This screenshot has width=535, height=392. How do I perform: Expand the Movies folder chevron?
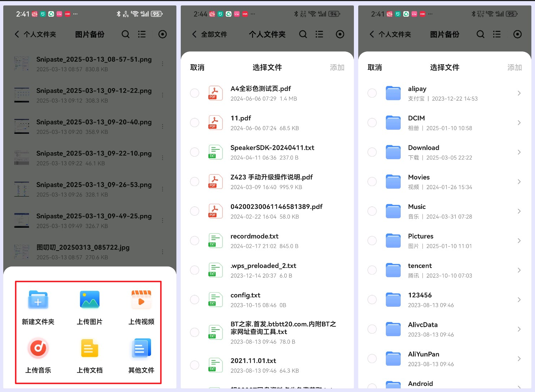519,182
